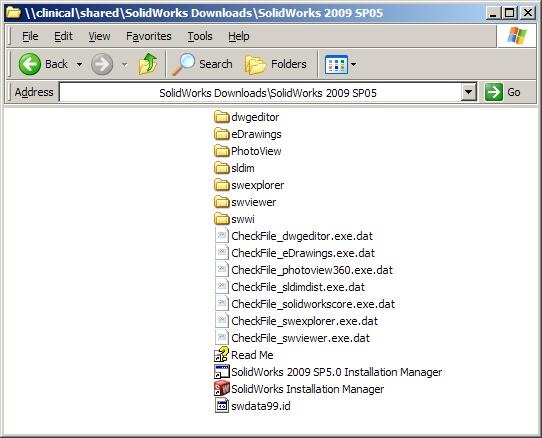Expand the Views button dropdown arrow

click(x=353, y=64)
